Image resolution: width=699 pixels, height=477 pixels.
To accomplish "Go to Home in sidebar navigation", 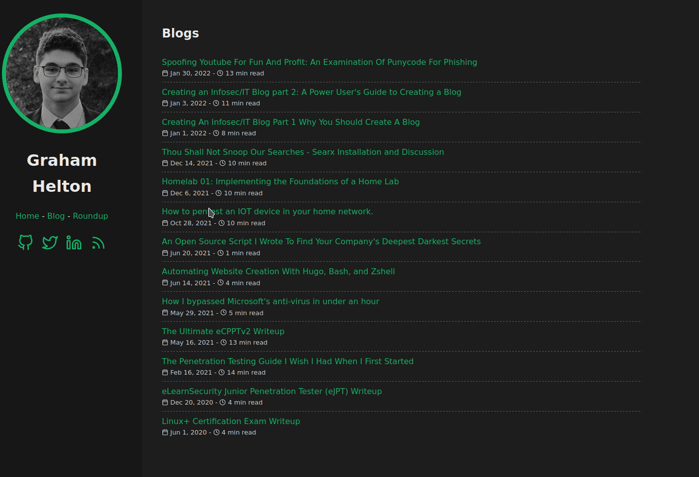I will 27,216.
